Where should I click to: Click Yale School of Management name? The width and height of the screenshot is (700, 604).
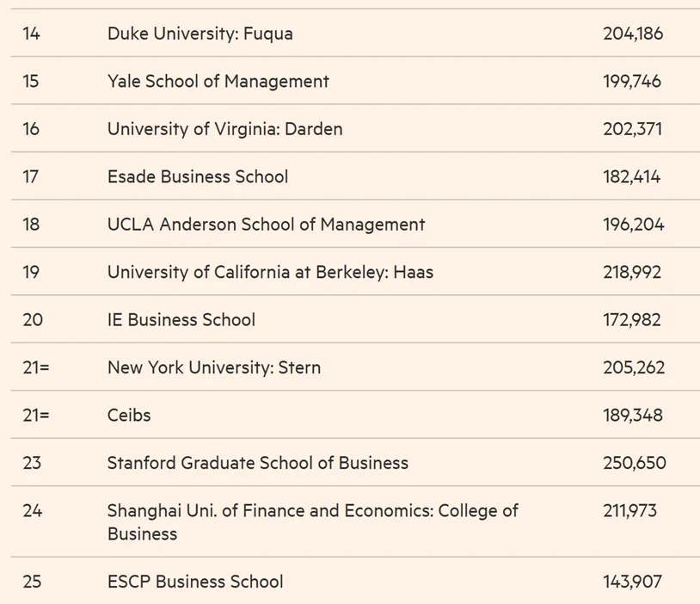click(x=218, y=81)
